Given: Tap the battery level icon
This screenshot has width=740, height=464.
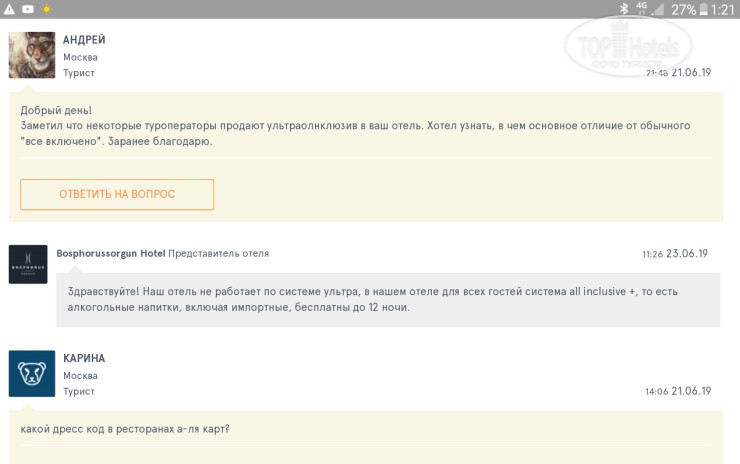Looking at the screenshot, I should (703, 9).
